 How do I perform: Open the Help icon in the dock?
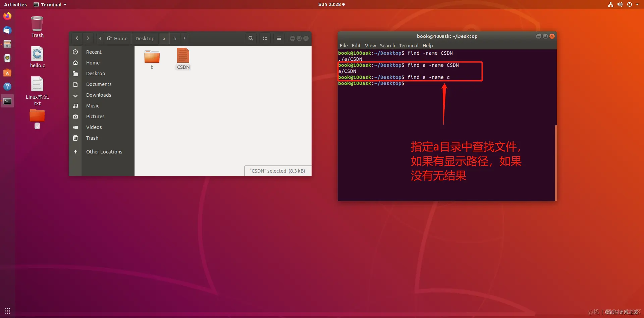pos(7,87)
